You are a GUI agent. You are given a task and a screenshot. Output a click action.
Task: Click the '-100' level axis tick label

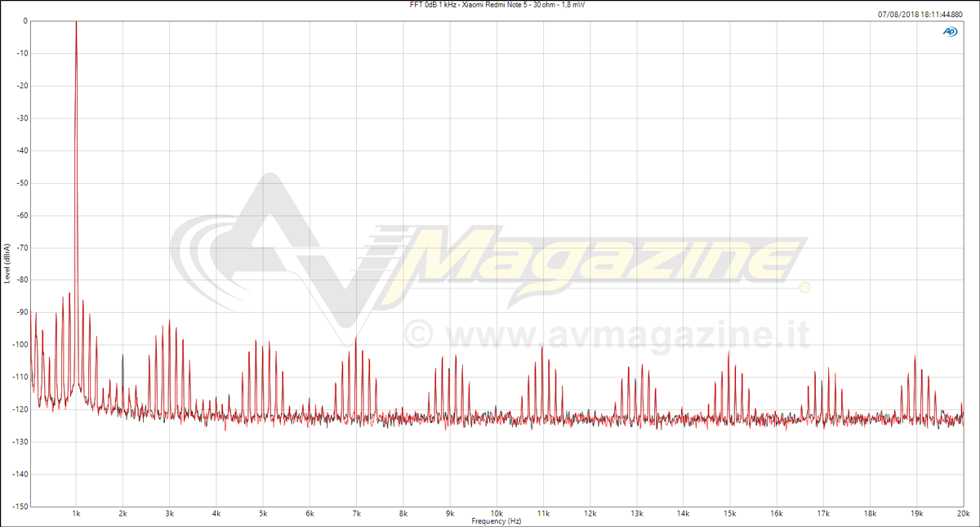[20, 345]
